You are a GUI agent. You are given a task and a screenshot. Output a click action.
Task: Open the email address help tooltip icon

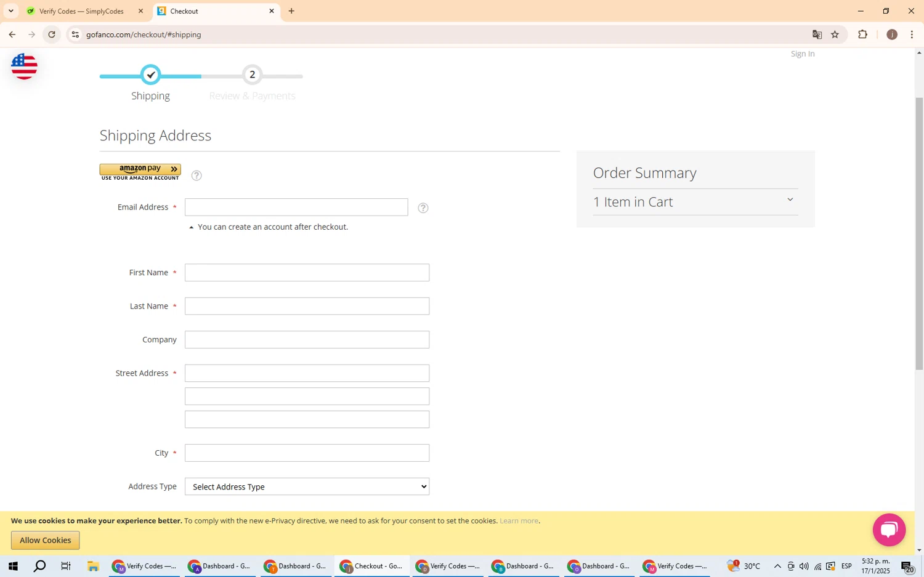423,208
